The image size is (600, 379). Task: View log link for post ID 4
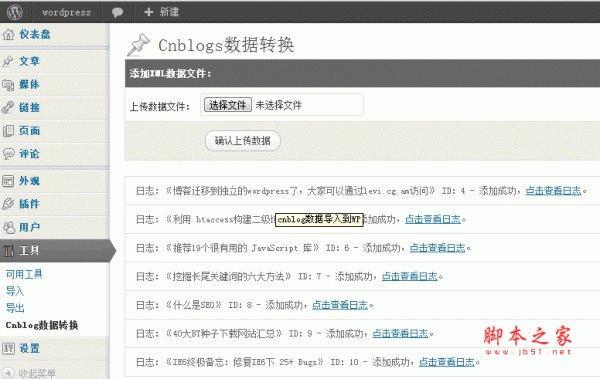click(553, 190)
